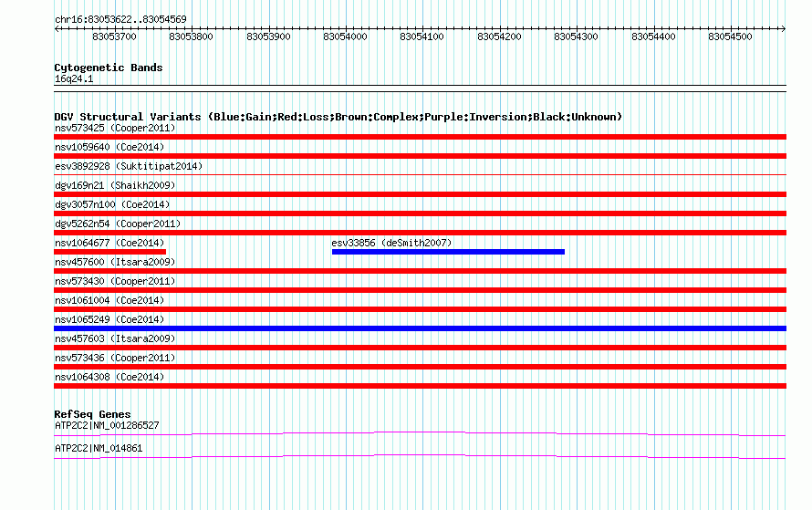The height and width of the screenshot is (510, 812).
Task: Select the blue esv33856 gain bar
Action: [x=449, y=252]
